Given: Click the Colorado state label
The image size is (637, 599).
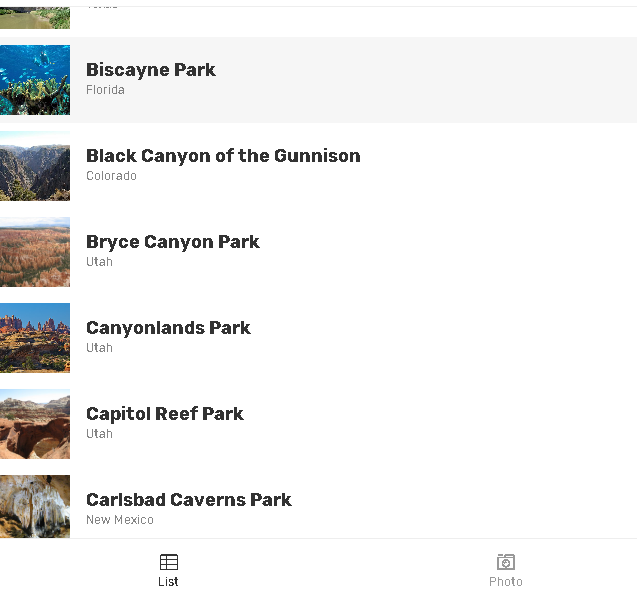Looking at the screenshot, I should (x=111, y=176).
